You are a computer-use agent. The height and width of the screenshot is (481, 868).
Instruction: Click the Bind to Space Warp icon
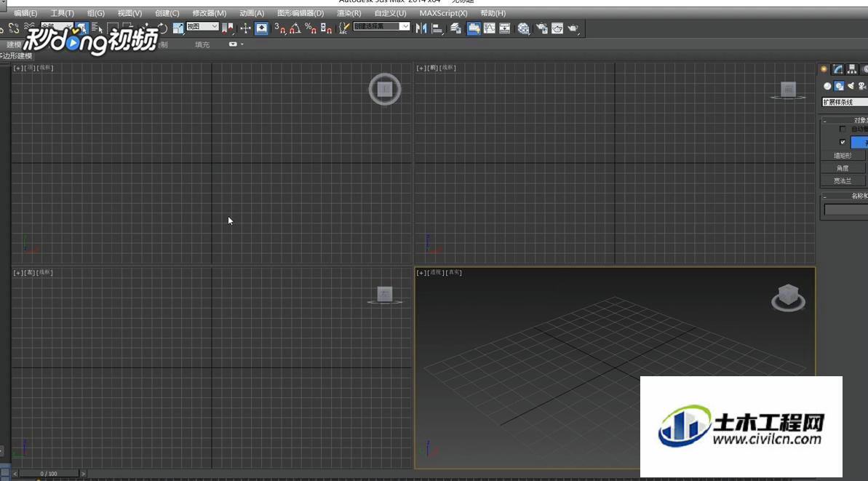29,28
